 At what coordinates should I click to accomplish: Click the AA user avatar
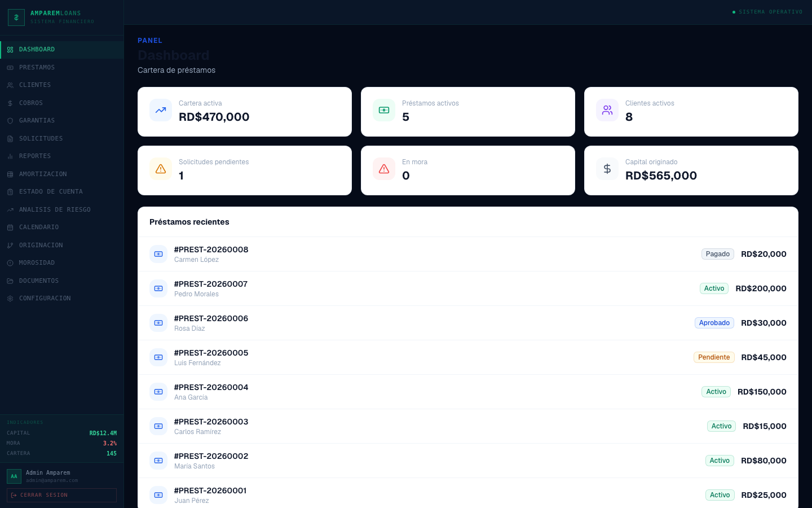[x=14, y=476]
